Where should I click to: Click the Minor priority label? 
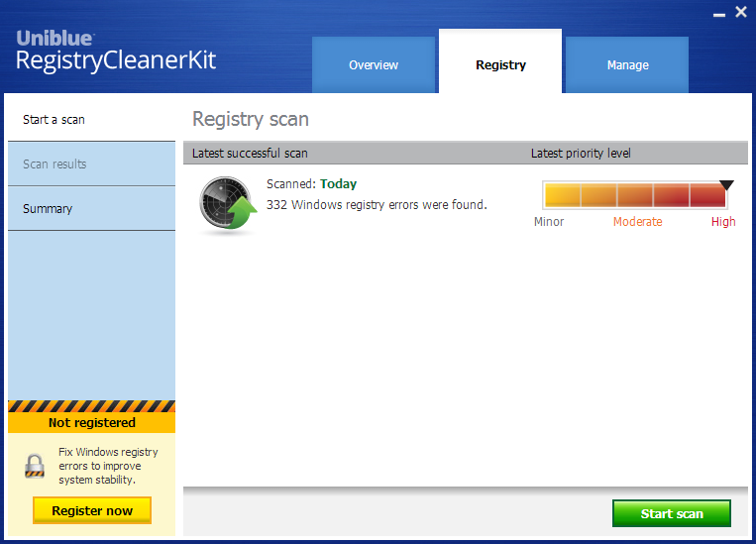click(x=549, y=221)
